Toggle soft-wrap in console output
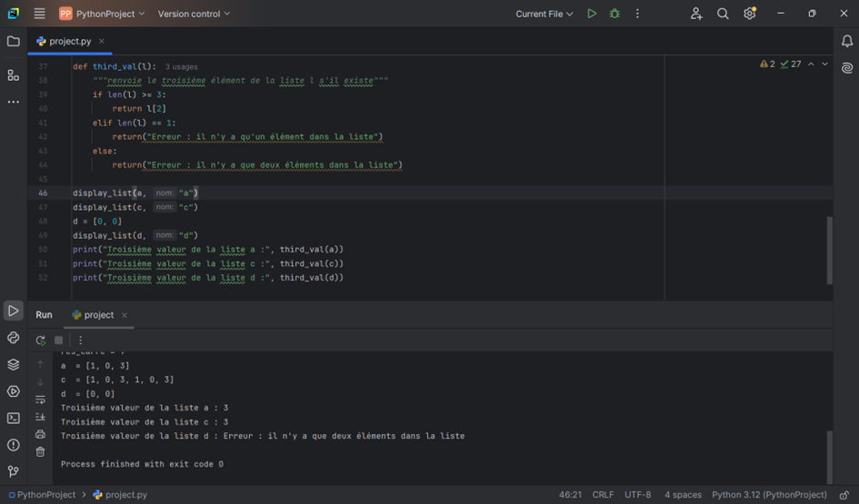 click(x=40, y=400)
